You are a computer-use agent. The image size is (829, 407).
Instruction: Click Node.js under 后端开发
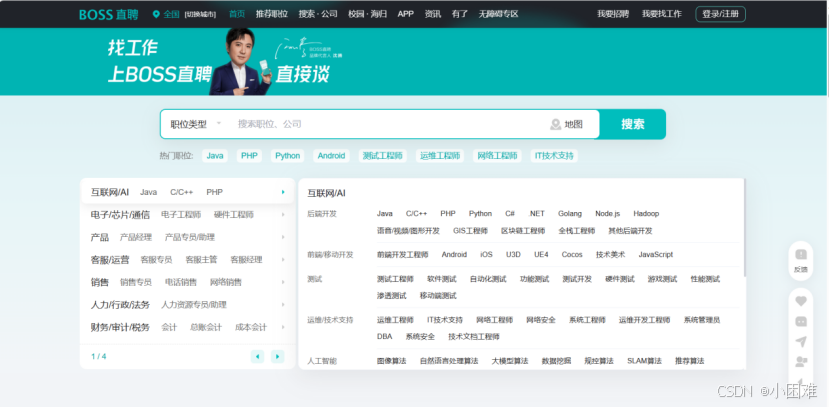coord(607,214)
